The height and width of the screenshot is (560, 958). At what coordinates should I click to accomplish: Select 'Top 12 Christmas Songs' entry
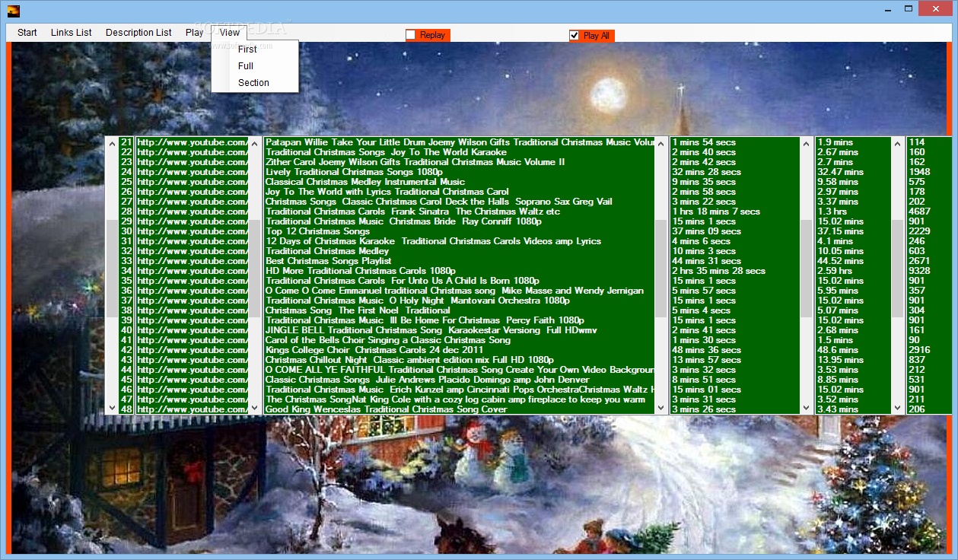[x=318, y=231]
